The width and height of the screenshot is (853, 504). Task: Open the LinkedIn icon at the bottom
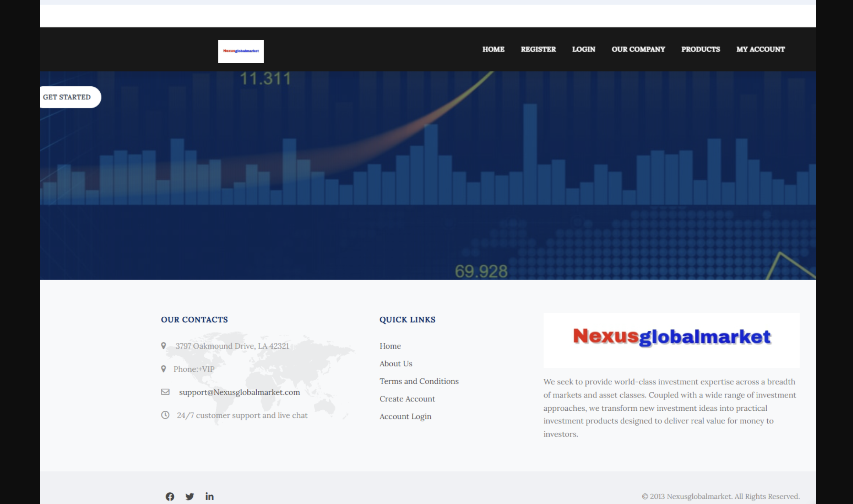[x=210, y=496]
